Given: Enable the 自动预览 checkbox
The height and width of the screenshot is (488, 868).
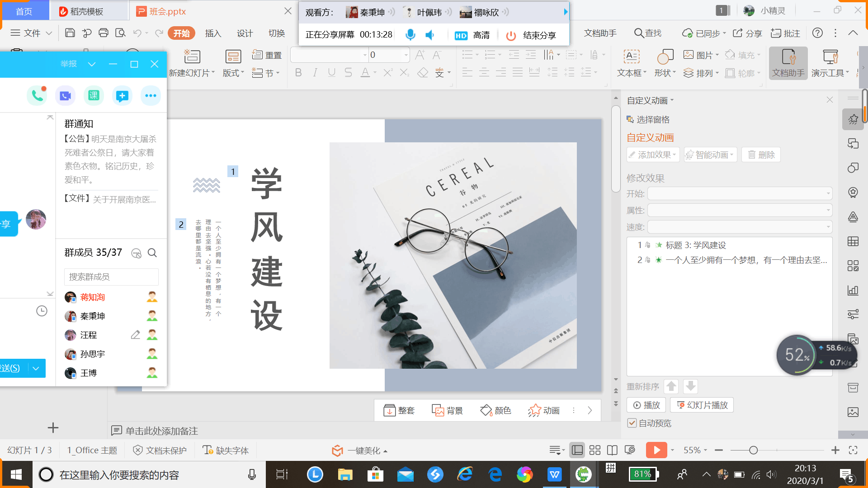Looking at the screenshot, I should 632,423.
